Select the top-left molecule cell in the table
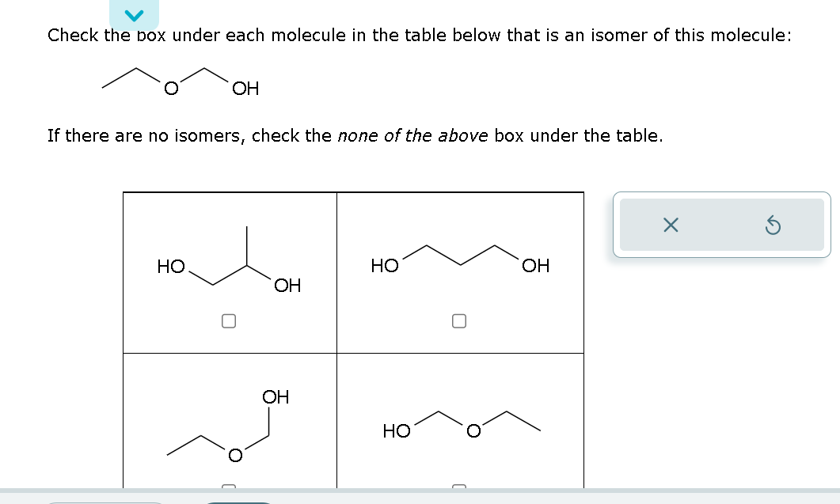 (x=230, y=271)
